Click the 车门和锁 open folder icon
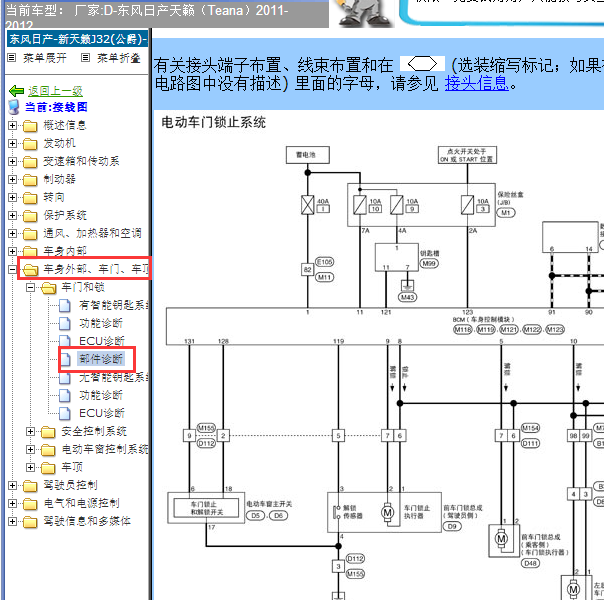 click(x=49, y=288)
